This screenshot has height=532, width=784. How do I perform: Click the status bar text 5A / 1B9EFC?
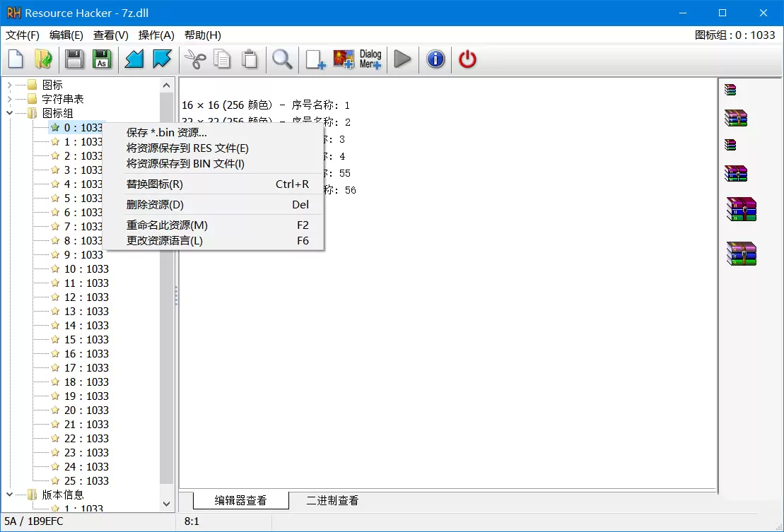coord(34,521)
